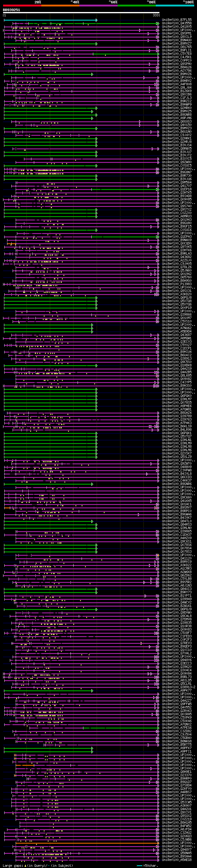Open hit UniRef100_B6U1N0

click(177, 131)
